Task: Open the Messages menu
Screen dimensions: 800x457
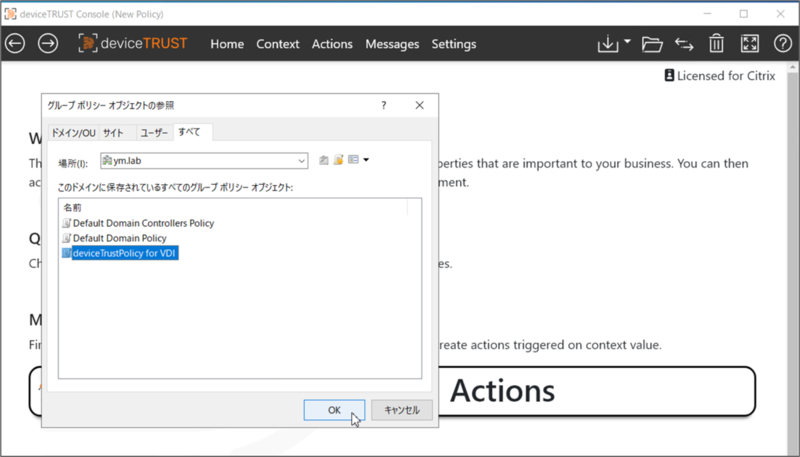Action: click(x=392, y=44)
